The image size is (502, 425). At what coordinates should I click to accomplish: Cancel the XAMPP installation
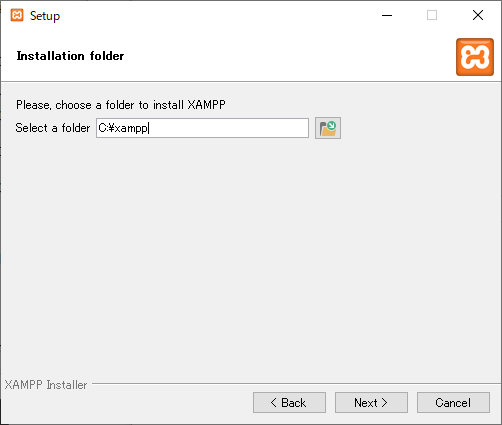click(453, 403)
